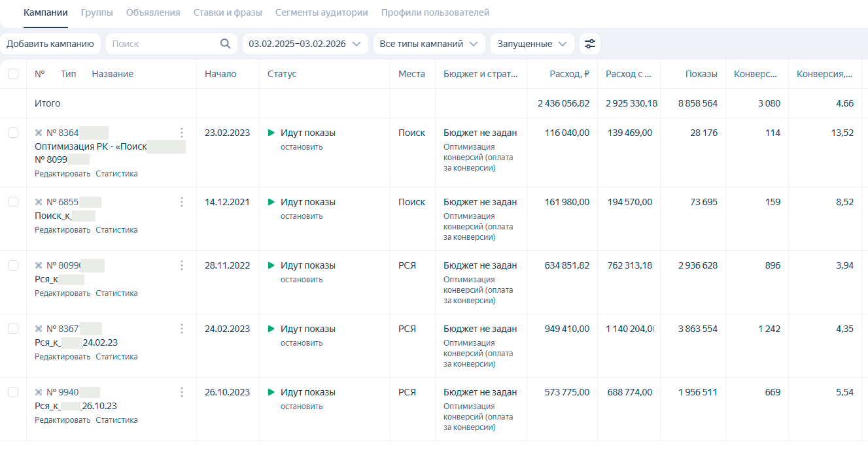Toggle the select-all checkbox in the table header
Image resolution: width=868 pixels, height=464 pixels.
(13, 74)
